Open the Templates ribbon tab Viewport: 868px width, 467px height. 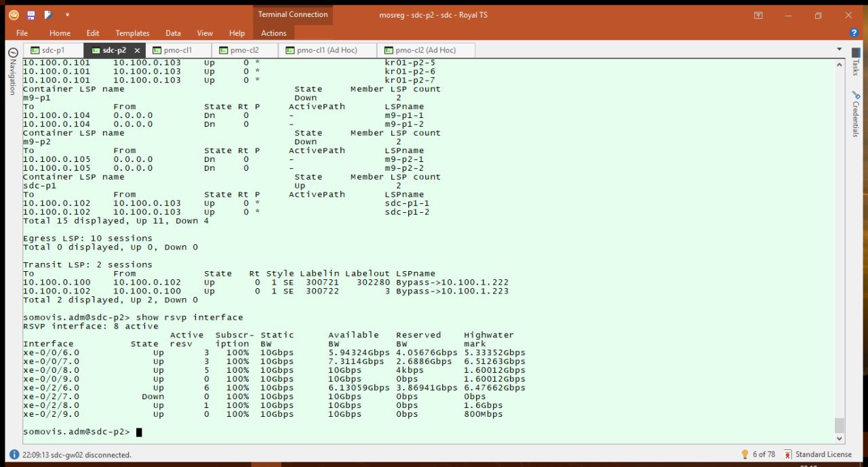tap(132, 33)
